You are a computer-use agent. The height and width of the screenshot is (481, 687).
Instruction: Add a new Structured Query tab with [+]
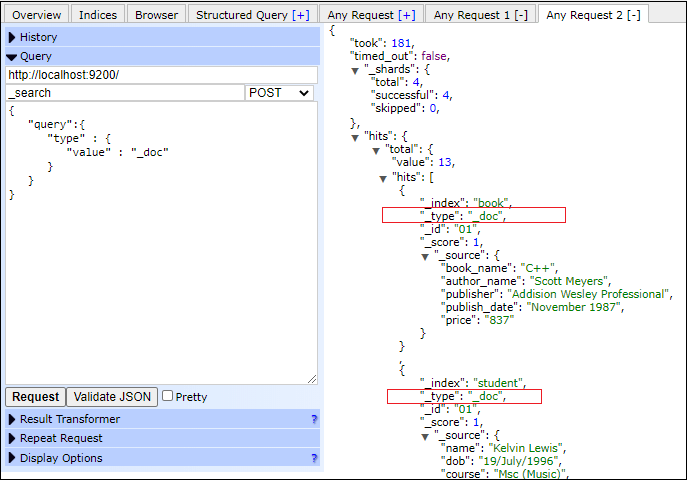click(x=301, y=15)
